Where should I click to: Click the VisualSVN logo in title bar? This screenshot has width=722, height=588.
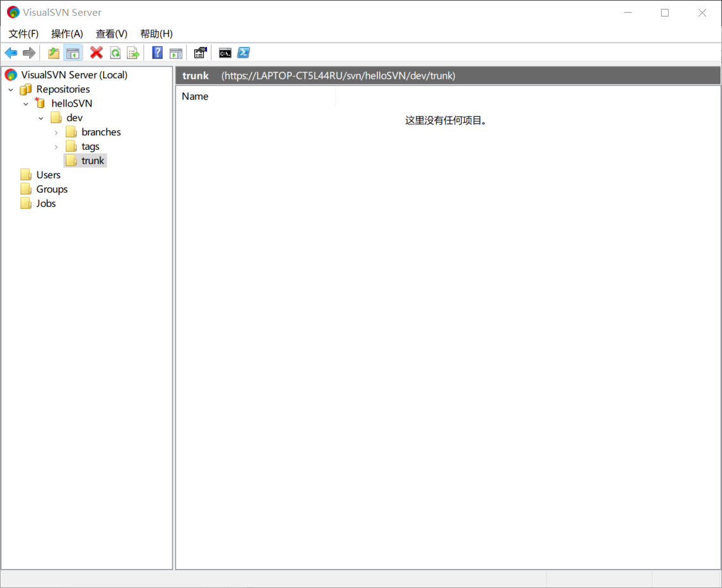coord(13,13)
